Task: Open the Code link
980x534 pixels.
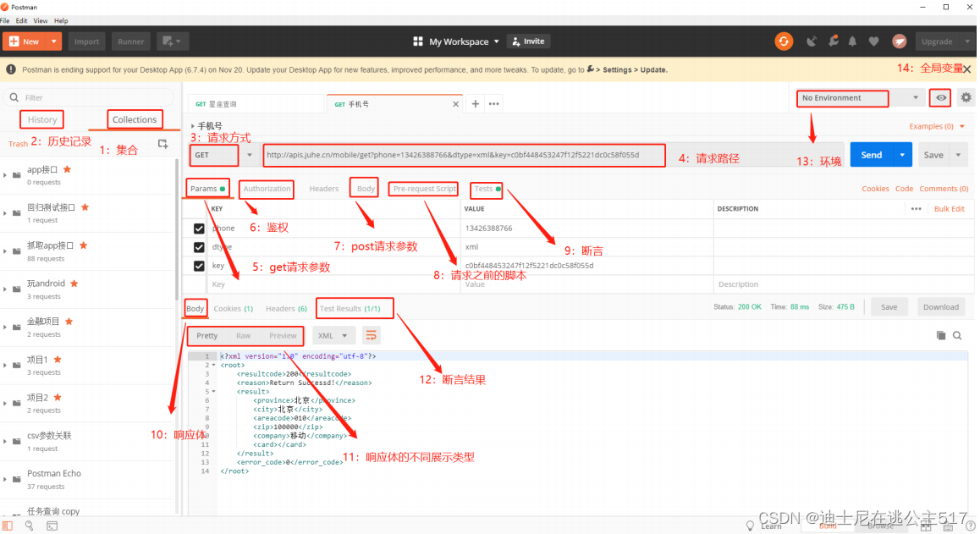Action: pos(904,189)
